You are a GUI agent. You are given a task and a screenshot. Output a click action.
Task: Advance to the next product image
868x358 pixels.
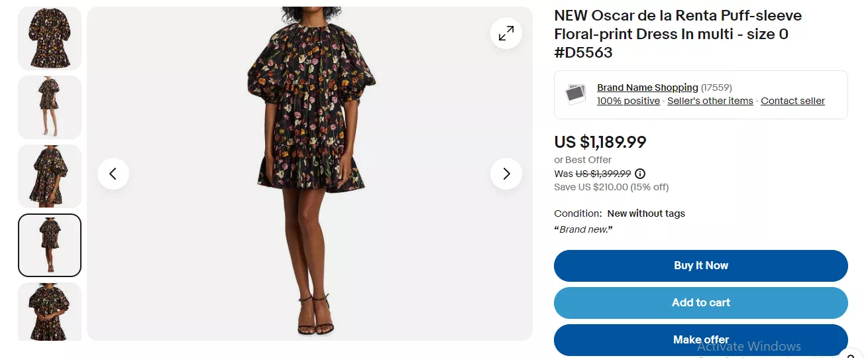click(x=506, y=174)
